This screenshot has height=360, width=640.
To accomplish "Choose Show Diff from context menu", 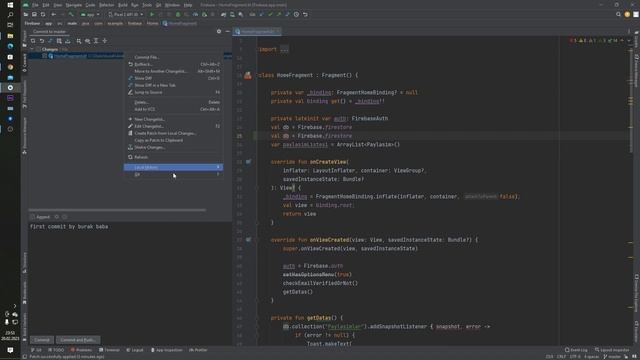I will pos(173,78).
